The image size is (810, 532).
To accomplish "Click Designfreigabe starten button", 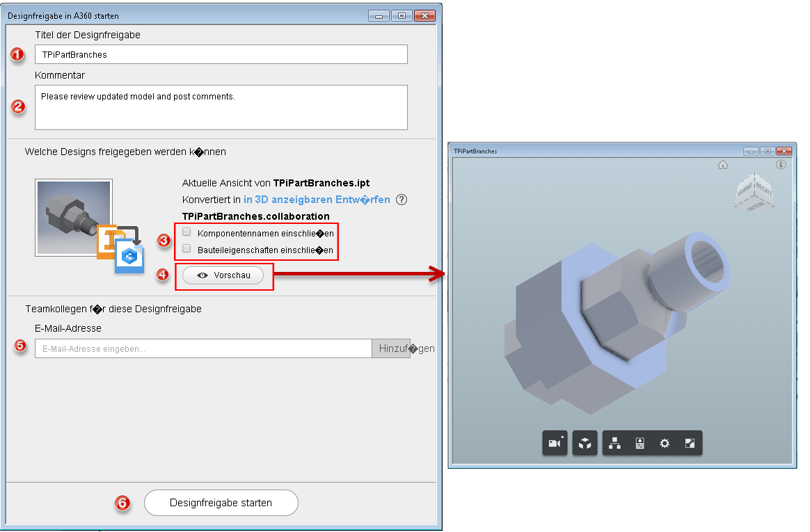I will pyautogui.click(x=221, y=503).
